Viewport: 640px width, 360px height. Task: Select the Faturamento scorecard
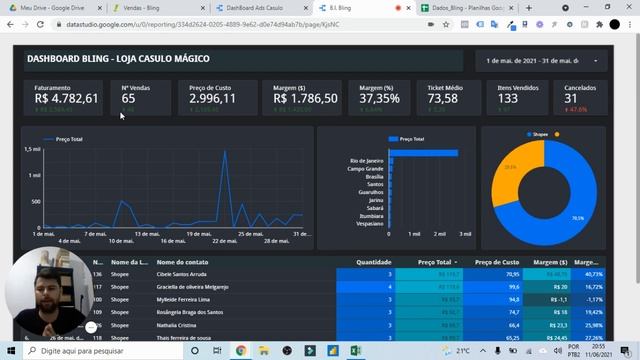64,98
